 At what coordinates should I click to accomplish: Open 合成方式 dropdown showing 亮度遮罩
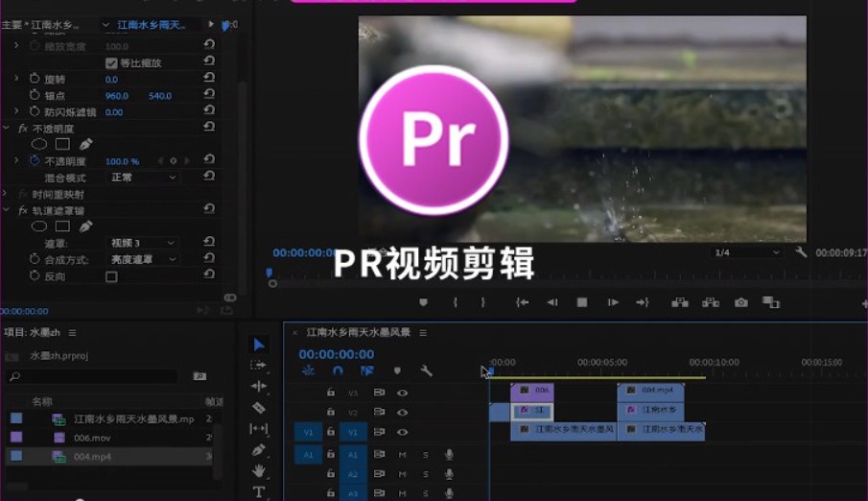pyautogui.click(x=143, y=259)
